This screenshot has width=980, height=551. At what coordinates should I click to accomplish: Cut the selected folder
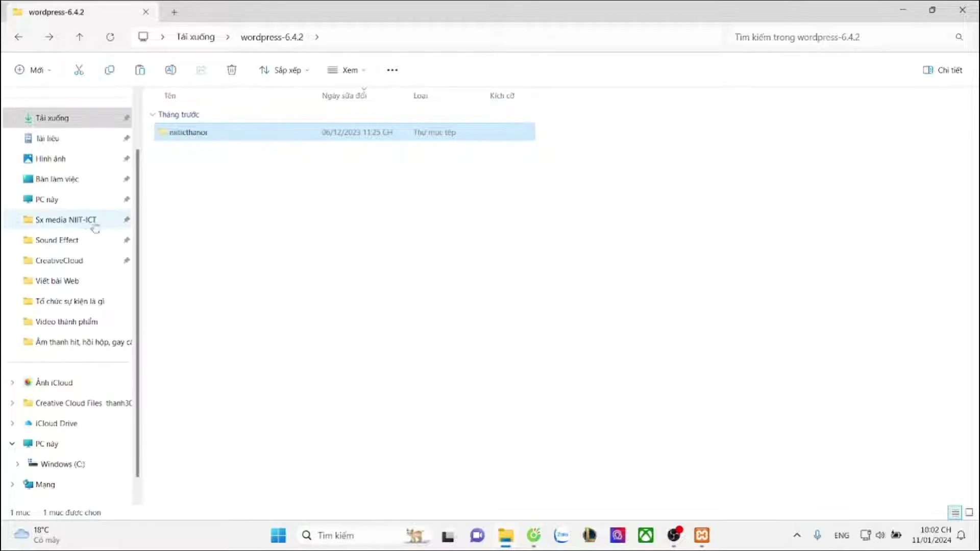[79, 69]
